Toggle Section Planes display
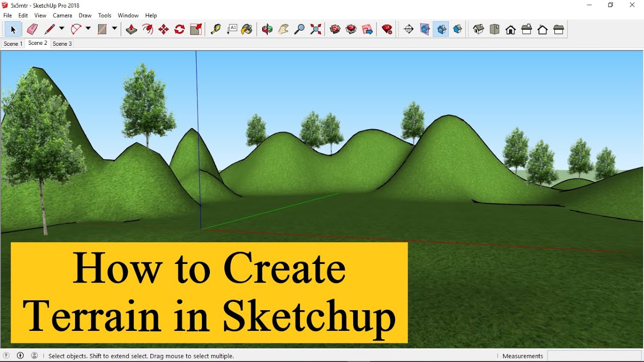The height and width of the screenshot is (362, 644). [425, 30]
